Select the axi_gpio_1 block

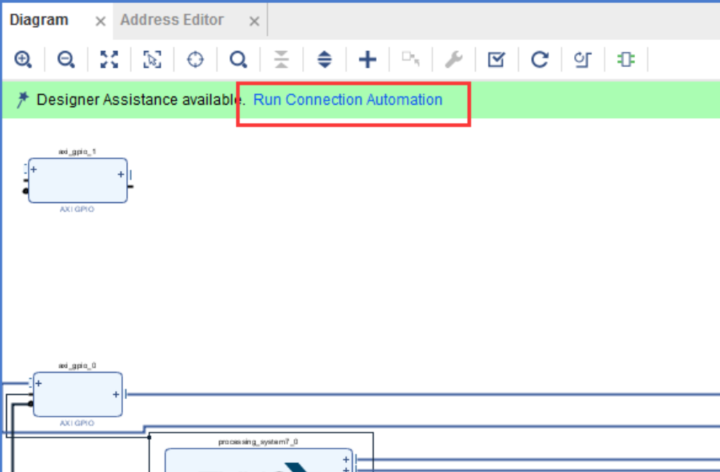78,180
